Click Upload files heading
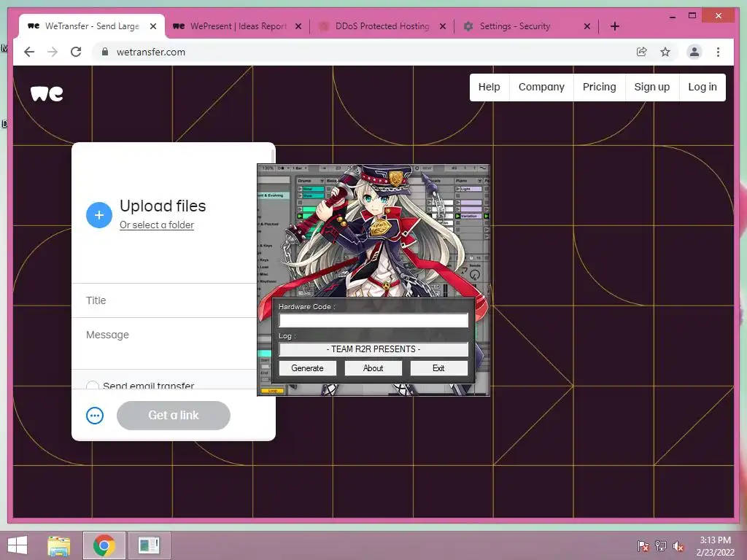 pyautogui.click(x=163, y=206)
